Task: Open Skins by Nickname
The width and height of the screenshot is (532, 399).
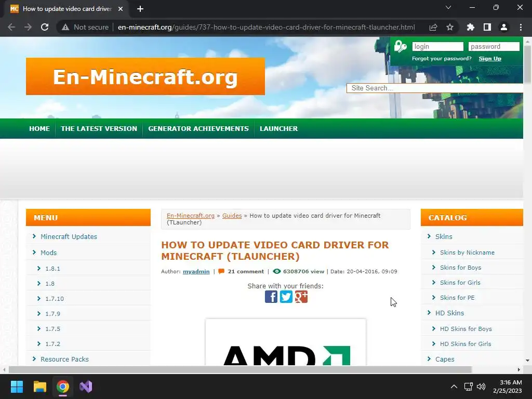Action: [x=467, y=252]
